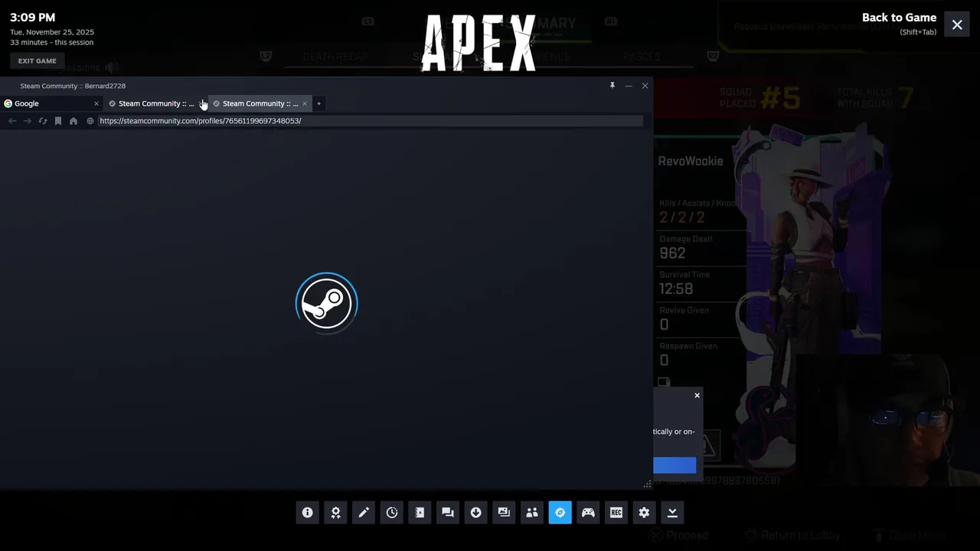This screenshot has height=551, width=980.
Task: Click the blue button in partial popup
Action: tap(675, 465)
